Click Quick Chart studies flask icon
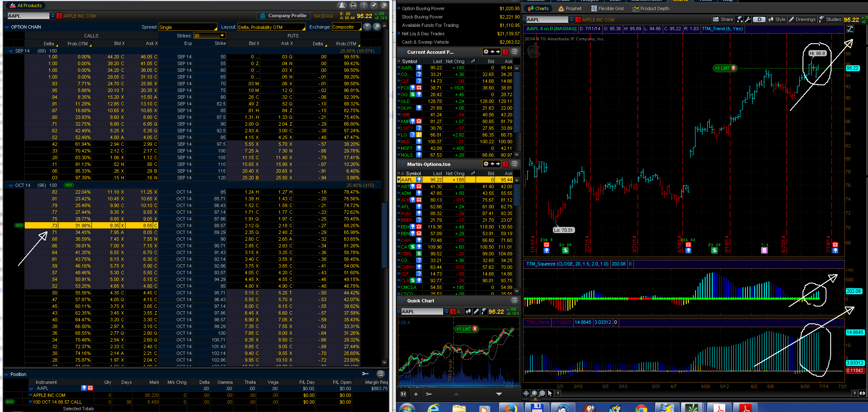Screen dimensions: 868x412 tap(484, 311)
